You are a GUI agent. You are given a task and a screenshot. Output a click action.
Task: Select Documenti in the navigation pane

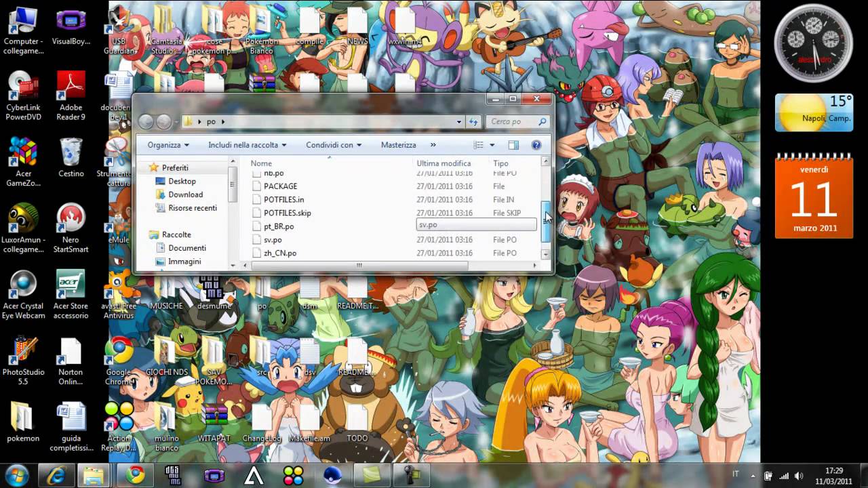(x=187, y=248)
